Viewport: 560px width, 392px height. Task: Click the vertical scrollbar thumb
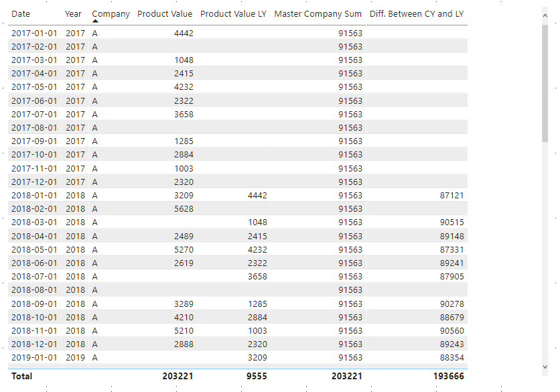545,83
